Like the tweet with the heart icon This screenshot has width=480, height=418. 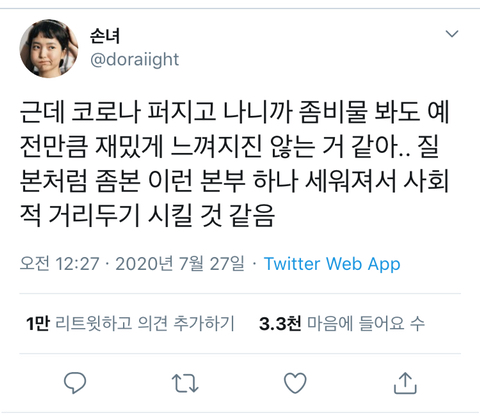tap(295, 383)
